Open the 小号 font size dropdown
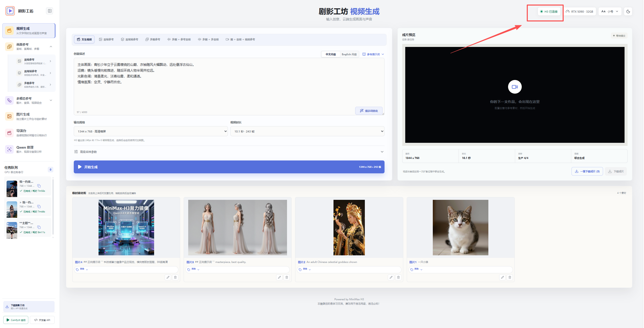The image size is (644, 328). click(610, 11)
